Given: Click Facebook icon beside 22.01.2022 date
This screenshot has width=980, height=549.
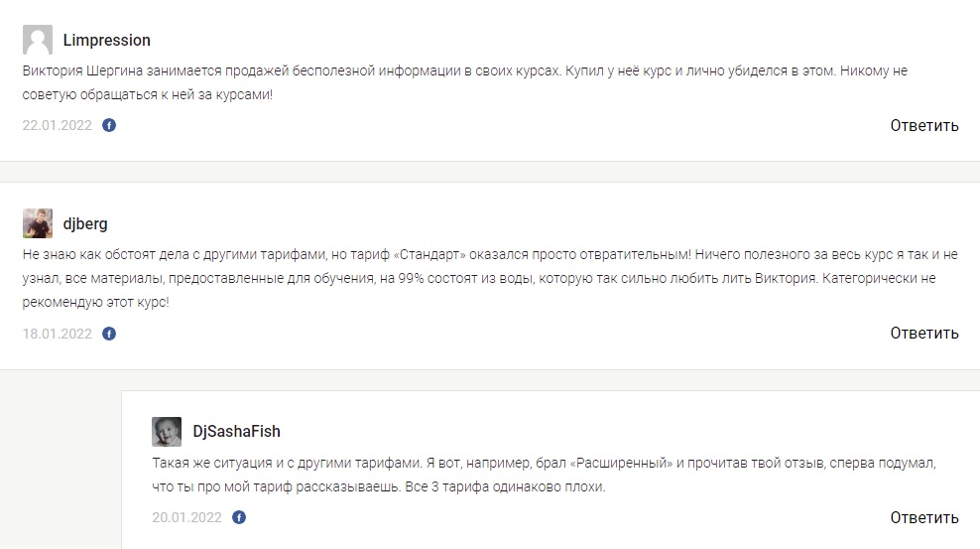Looking at the screenshot, I should coord(109,126).
